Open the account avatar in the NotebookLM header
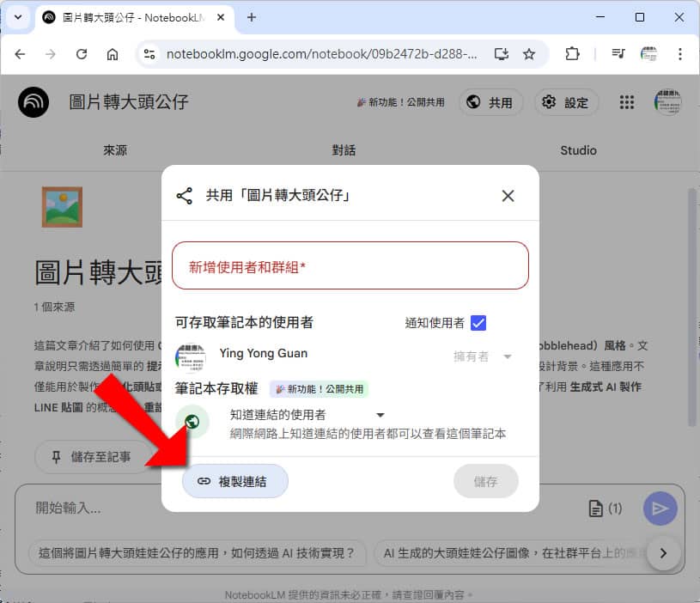Screen dimensions: 700x603 pos(667,102)
